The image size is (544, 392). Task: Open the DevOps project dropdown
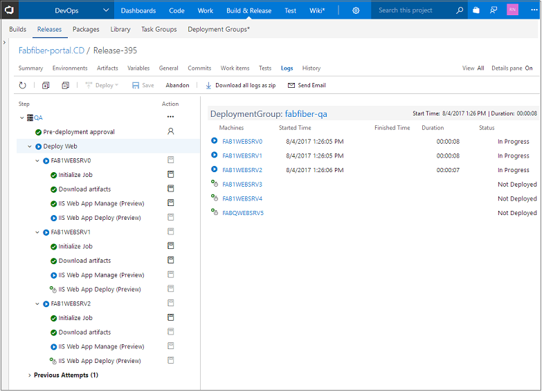(105, 10)
